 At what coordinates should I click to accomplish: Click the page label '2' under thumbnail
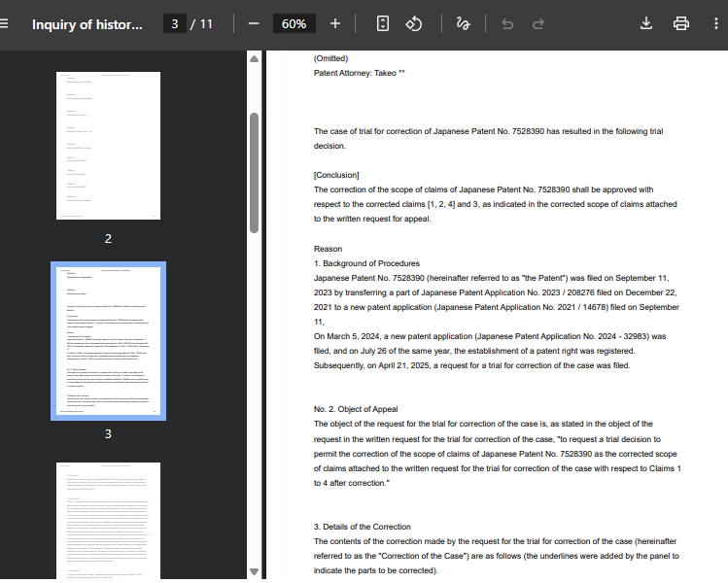(108, 239)
